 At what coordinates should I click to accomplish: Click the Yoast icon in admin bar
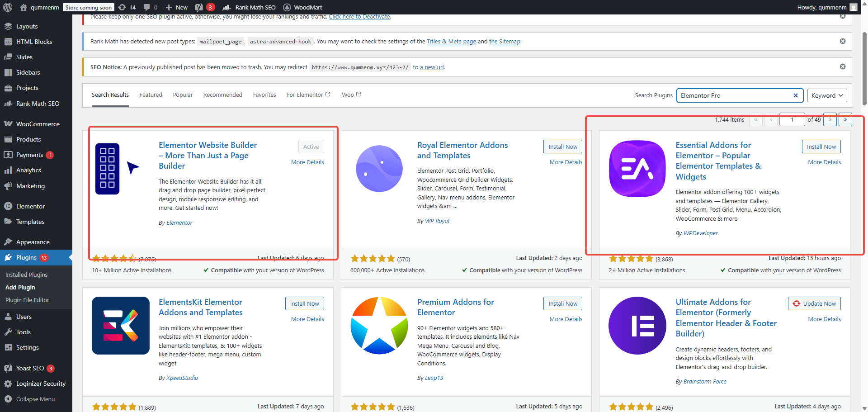tap(199, 7)
